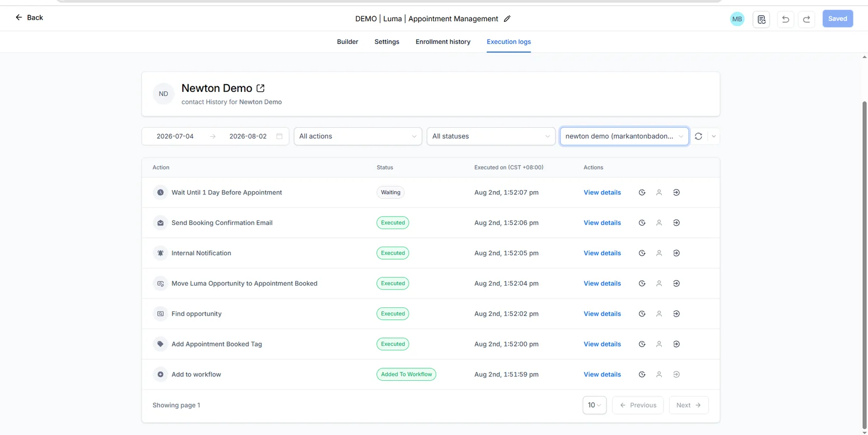Image resolution: width=868 pixels, height=435 pixels.
Task: Redo the last change
Action: (806, 19)
